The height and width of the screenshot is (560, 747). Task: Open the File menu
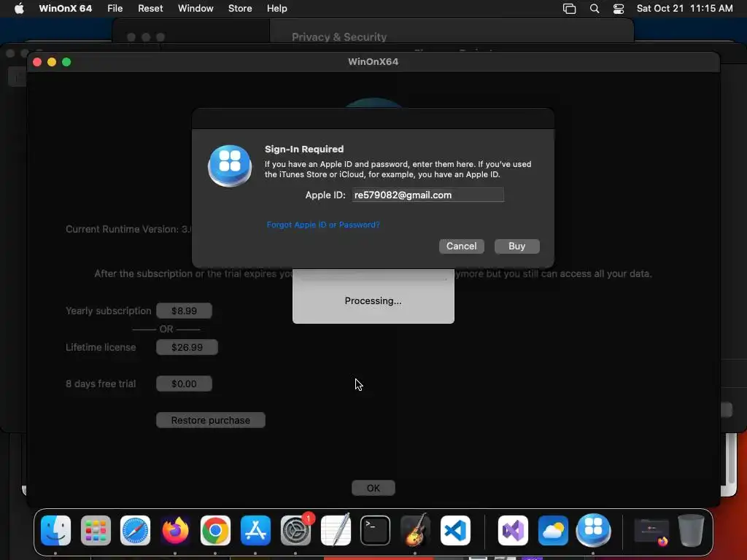point(115,8)
